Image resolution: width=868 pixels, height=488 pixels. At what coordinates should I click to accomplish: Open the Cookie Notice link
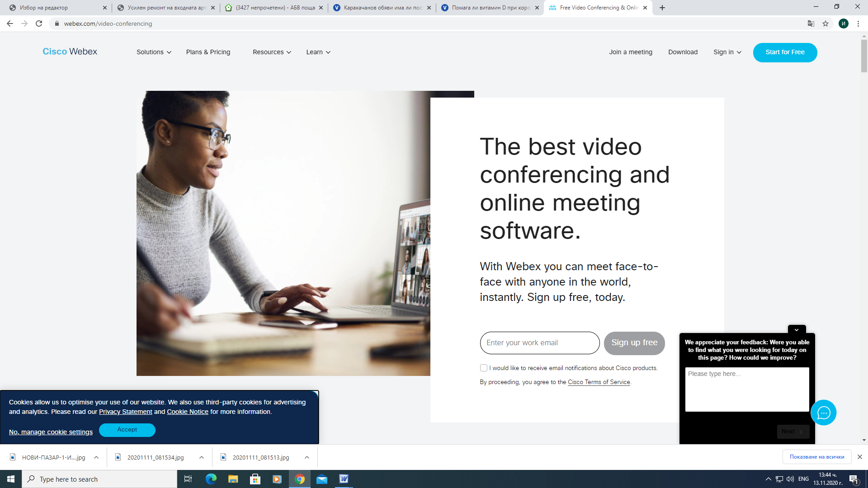[x=188, y=412]
